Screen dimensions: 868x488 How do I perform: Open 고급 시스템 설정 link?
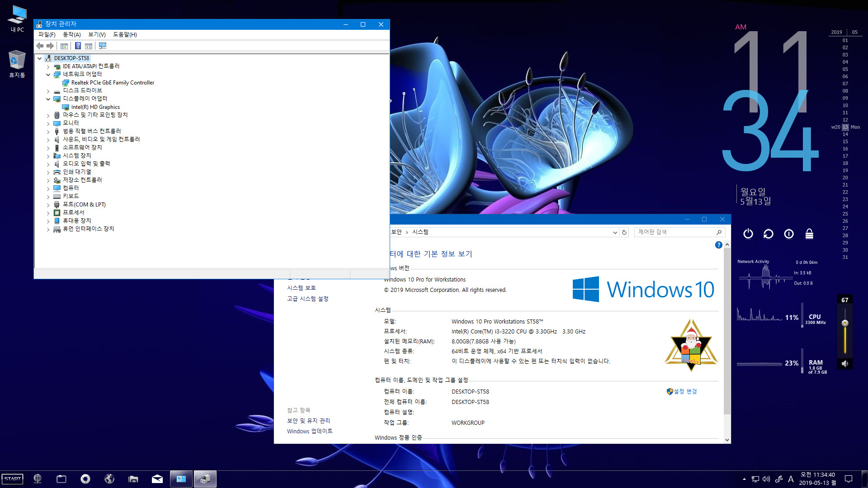coord(308,299)
